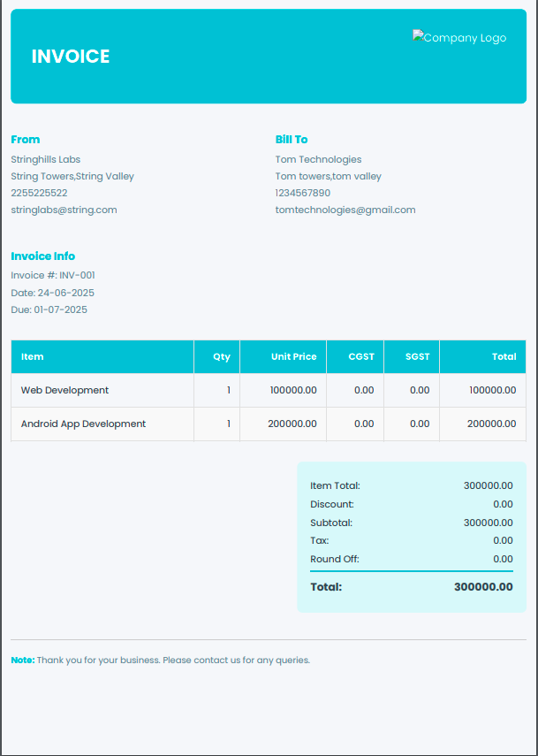Screen dimensions: 538x756
Task: Click the Stringhills Labs phone number 2255225522
Action: 39,193
